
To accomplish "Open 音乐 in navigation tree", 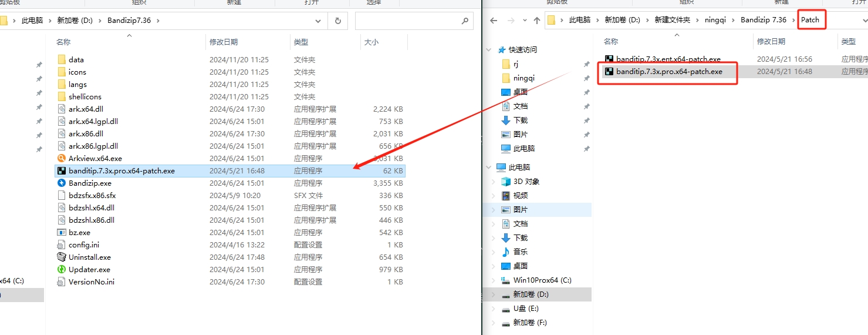I will click(x=521, y=252).
